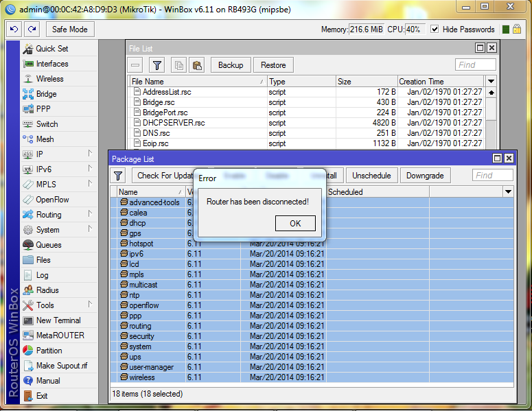Image resolution: width=532 pixels, height=411 pixels.
Task: Click the Quick Set icon
Action: tap(28, 49)
